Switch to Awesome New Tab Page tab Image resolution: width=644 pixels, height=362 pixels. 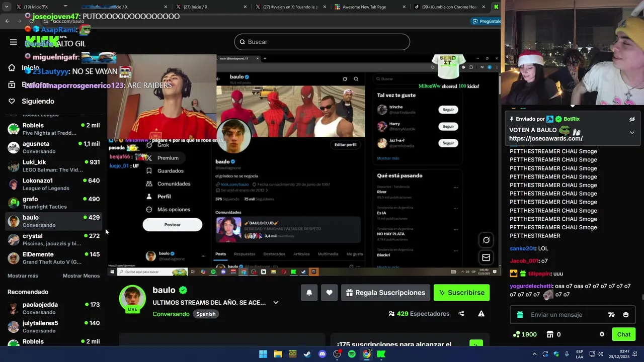369,7
